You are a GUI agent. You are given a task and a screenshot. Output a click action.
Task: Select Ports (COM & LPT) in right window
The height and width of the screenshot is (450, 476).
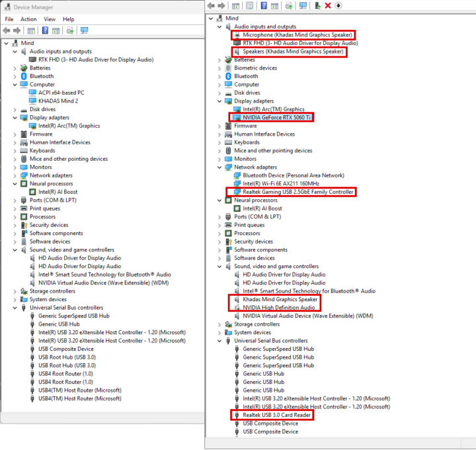[x=257, y=216]
